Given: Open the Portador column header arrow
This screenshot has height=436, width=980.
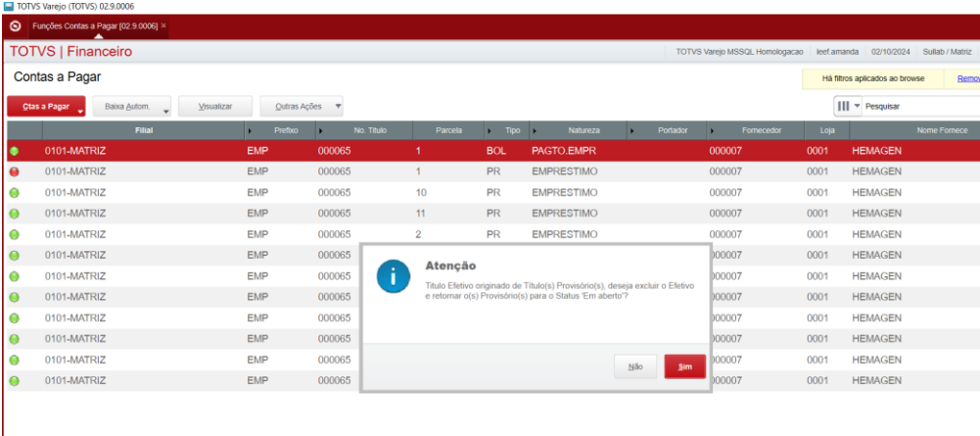Looking at the screenshot, I should click(x=633, y=130).
